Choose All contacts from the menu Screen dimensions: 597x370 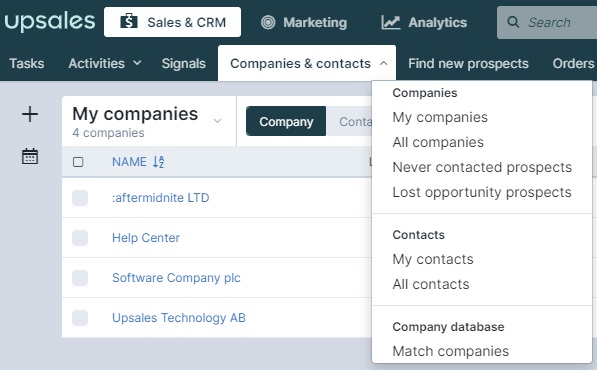pos(431,284)
